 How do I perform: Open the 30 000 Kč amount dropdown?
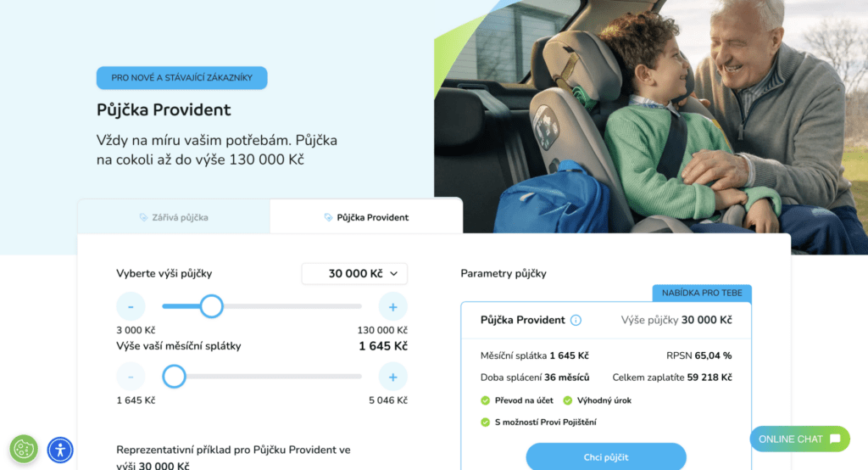tap(354, 274)
